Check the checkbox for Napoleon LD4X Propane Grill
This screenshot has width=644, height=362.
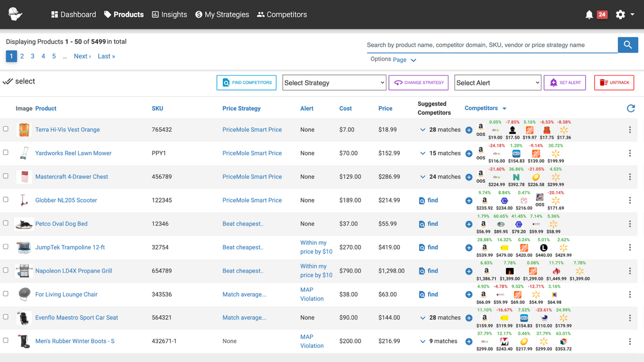pos(6,270)
